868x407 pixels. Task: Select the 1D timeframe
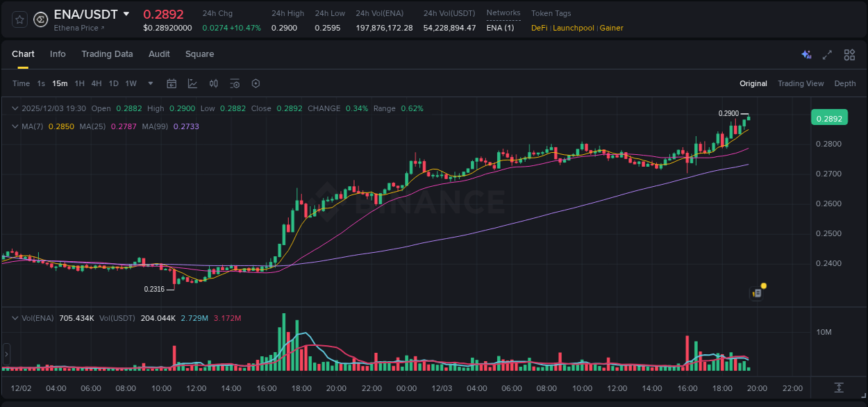[x=113, y=83]
